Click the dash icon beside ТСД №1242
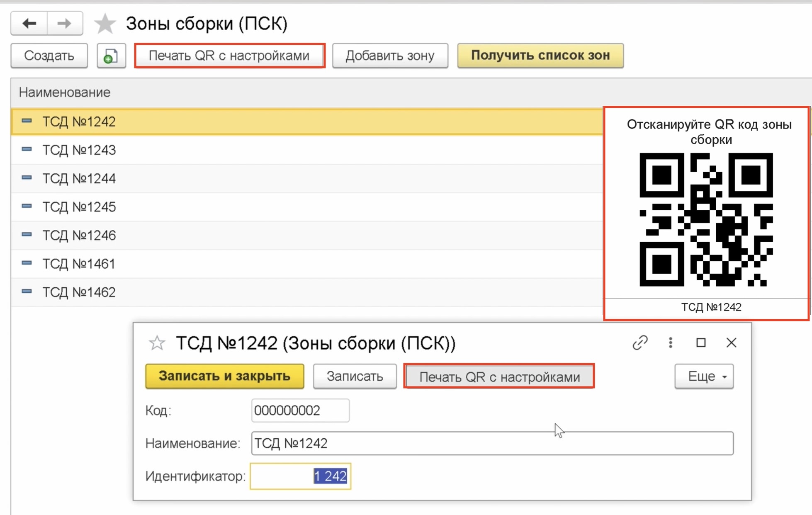Screen dimensions: 812x515 click(27, 121)
